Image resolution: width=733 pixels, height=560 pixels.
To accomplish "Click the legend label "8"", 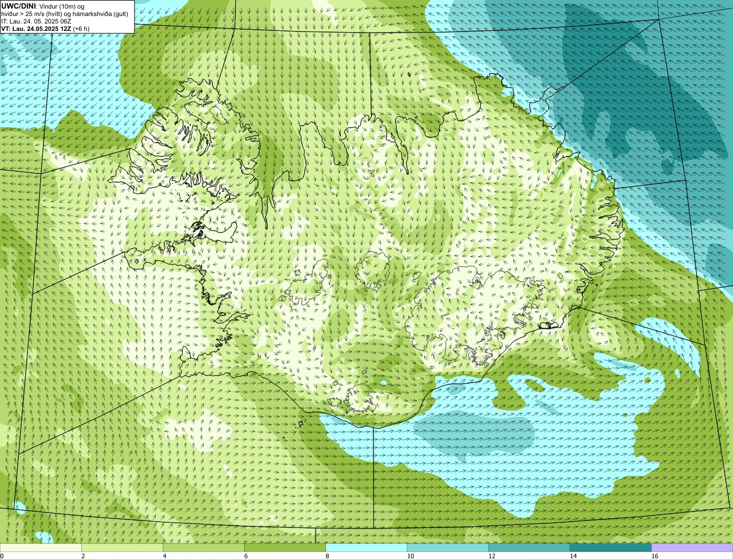I will click(x=327, y=556).
